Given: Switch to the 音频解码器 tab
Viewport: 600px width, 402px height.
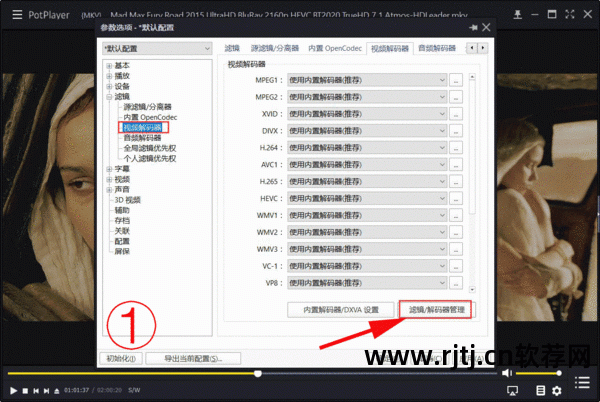Looking at the screenshot, I should click(x=437, y=48).
